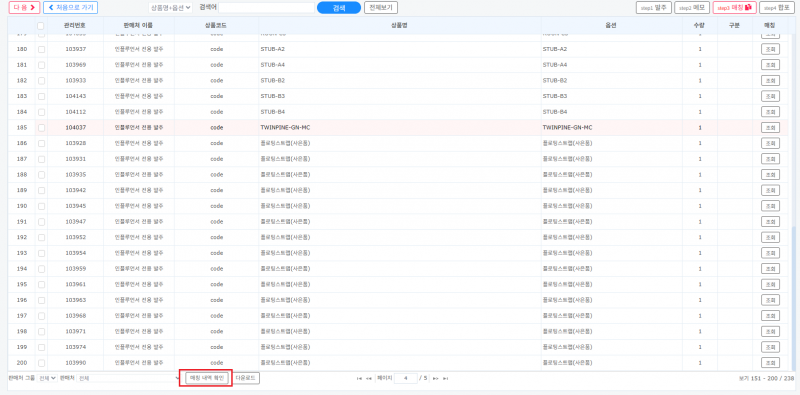Image resolution: width=800 pixels, height=395 pixels.
Task: Sort by the 상품코드 column header
Action: coord(216,26)
